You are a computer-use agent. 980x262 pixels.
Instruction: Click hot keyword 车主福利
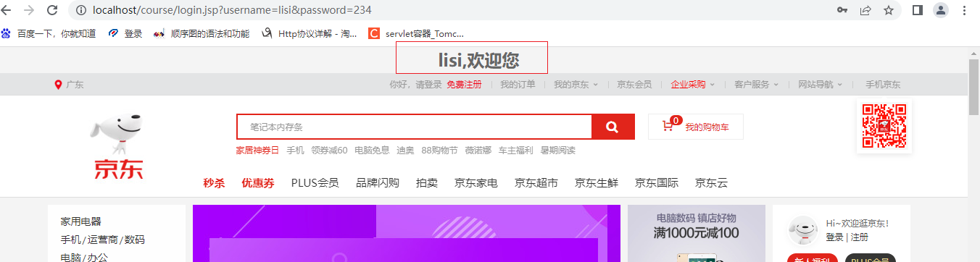click(515, 151)
